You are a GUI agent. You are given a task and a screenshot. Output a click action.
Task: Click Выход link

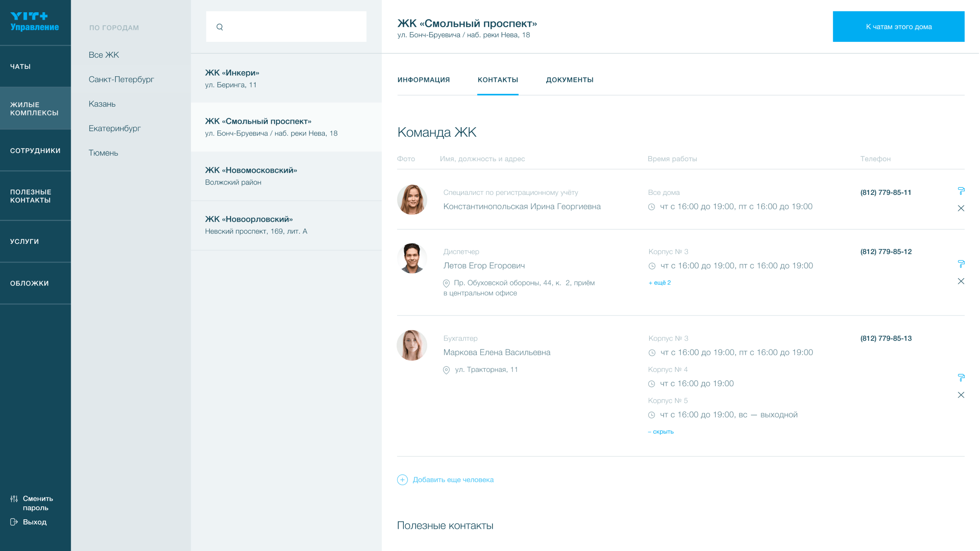click(x=35, y=522)
